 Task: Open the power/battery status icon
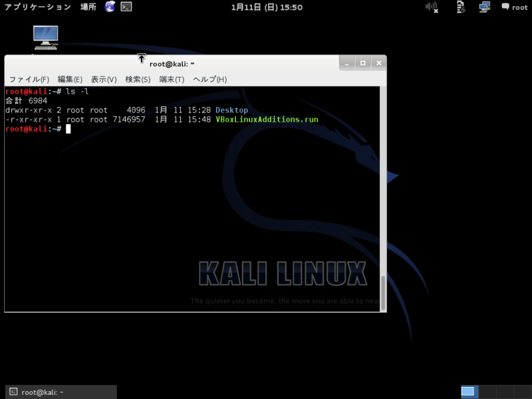click(461, 7)
